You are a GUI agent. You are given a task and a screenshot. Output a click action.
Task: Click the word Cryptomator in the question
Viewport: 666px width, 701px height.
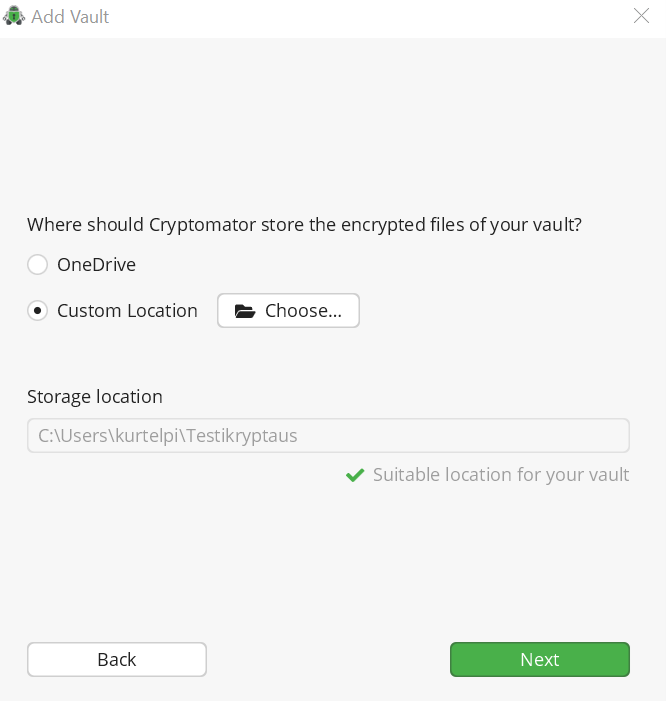(202, 225)
